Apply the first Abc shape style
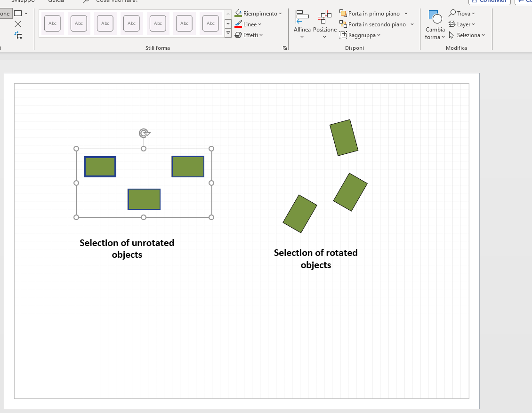This screenshot has height=413, width=532. (x=52, y=24)
